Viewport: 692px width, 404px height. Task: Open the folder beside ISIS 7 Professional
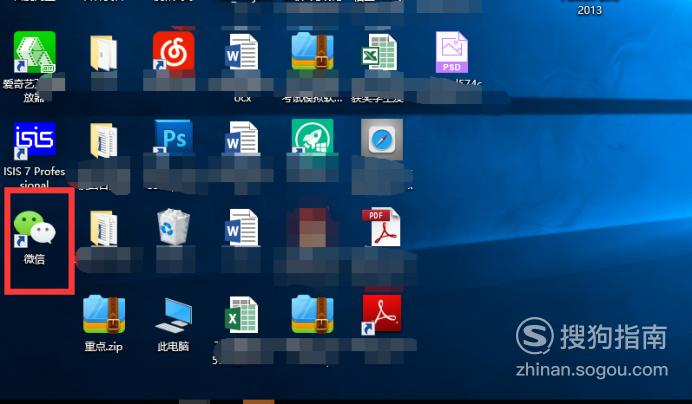pos(104,140)
